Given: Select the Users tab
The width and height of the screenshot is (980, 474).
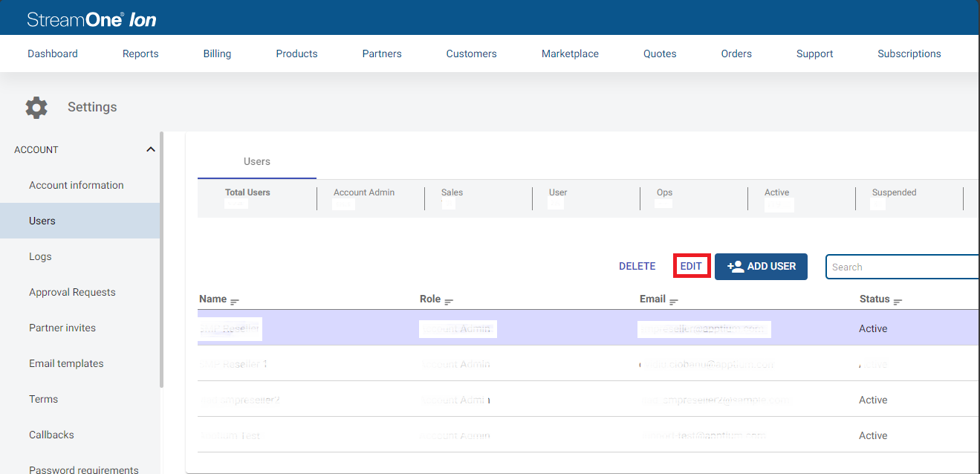Looking at the screenshot, I should (257, 161).
